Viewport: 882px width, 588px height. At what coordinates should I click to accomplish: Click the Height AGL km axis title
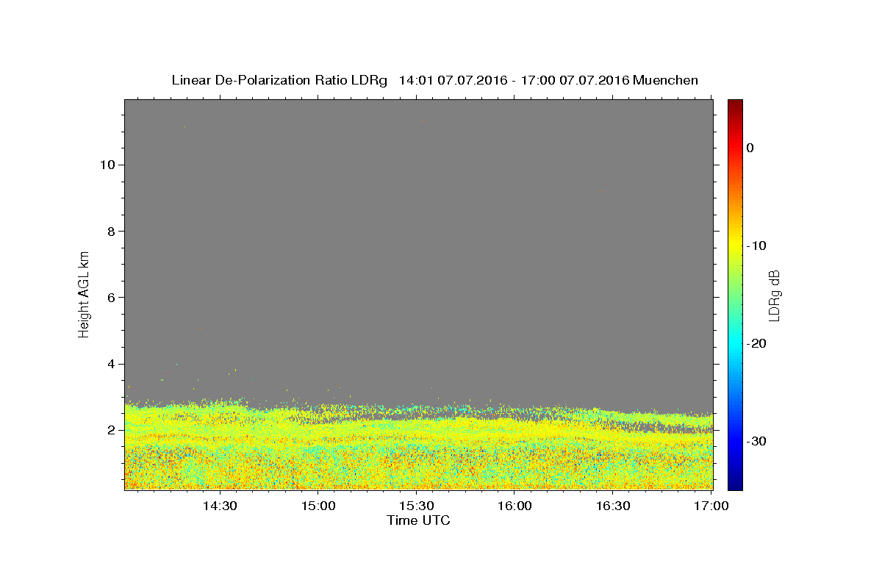pyautogui.click(x=84, y=293)
